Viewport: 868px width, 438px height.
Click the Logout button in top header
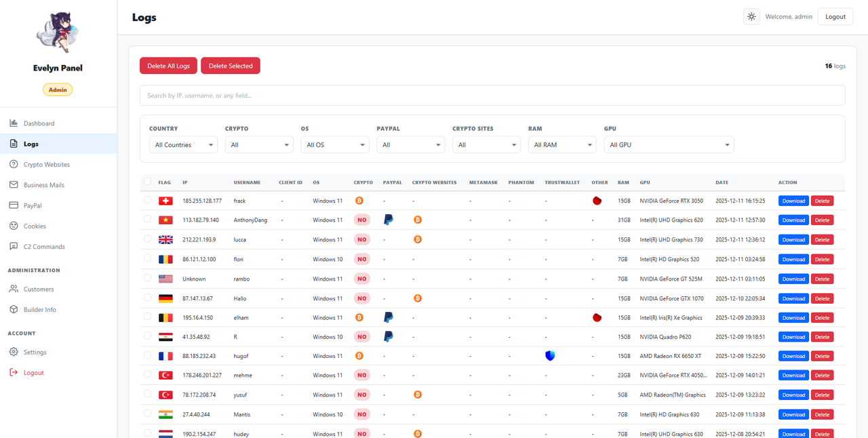835,17
